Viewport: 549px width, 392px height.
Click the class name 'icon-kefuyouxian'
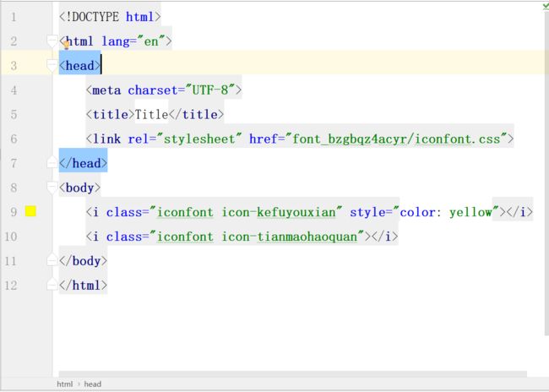279,212
